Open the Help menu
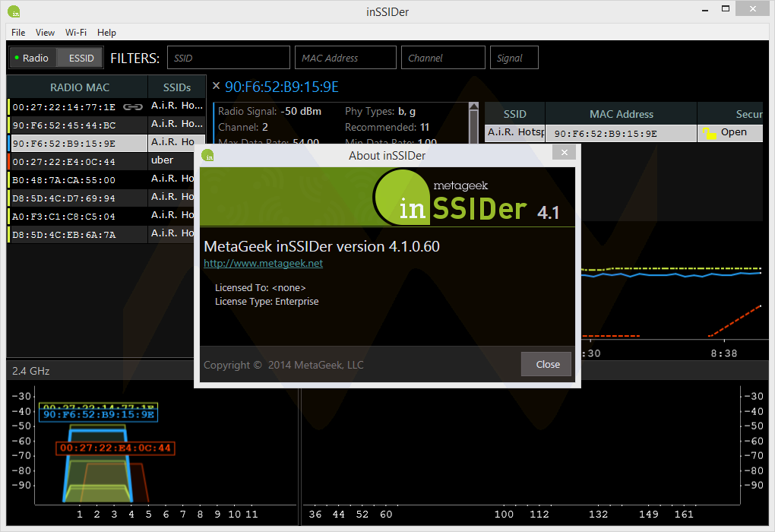Image resolution: width=775 pixels, height=532 pixels. 106,33
